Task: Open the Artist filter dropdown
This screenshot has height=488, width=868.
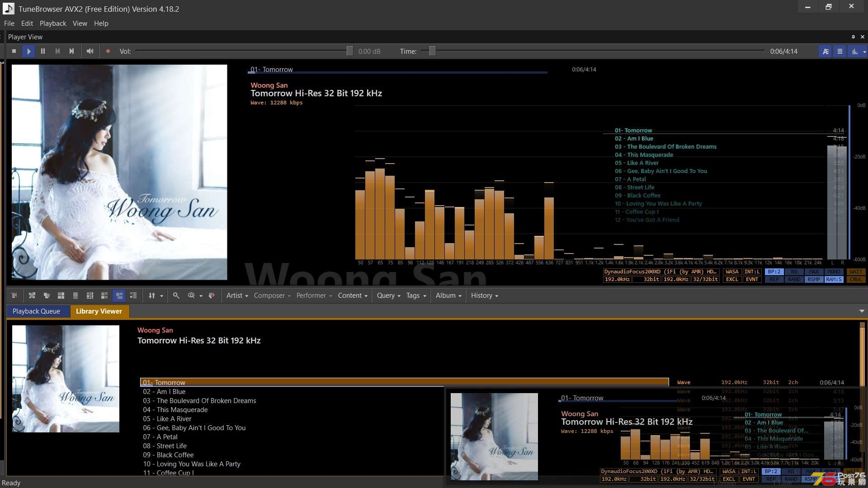Action: click(237, 296)
